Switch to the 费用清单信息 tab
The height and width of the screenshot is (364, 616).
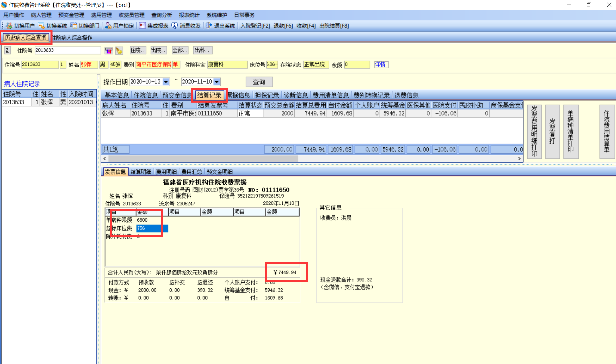click(x=330, y=95)
